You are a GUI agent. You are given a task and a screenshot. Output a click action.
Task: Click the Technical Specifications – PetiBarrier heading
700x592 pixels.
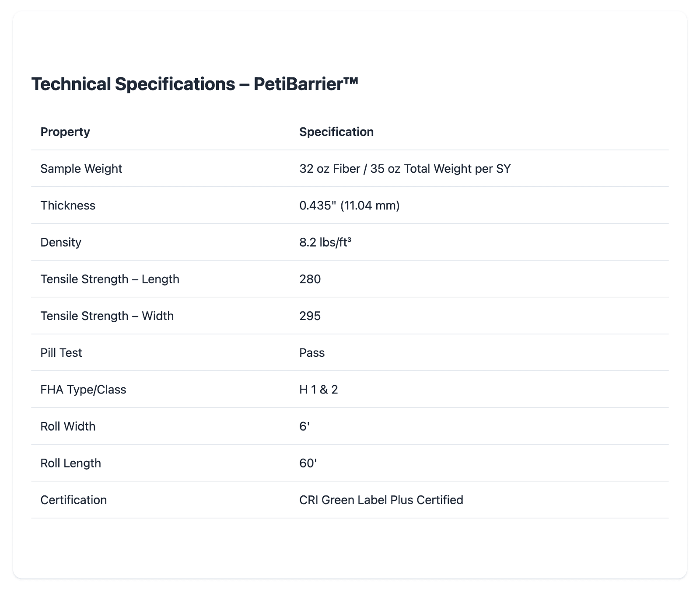click(x=195, y=84)
